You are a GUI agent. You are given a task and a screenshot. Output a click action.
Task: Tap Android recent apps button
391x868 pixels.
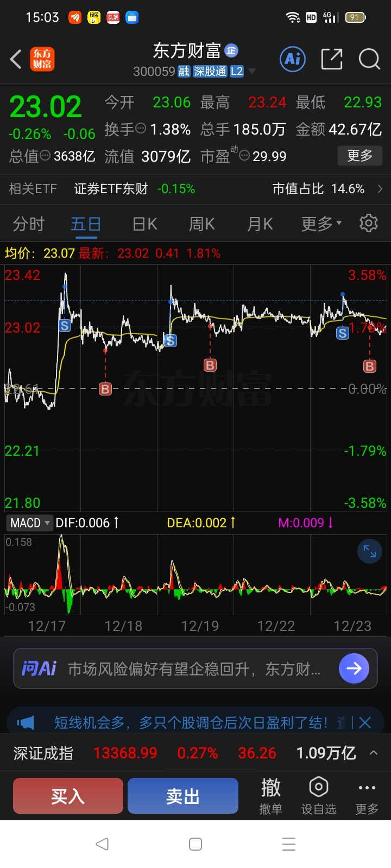pos(289,844)
